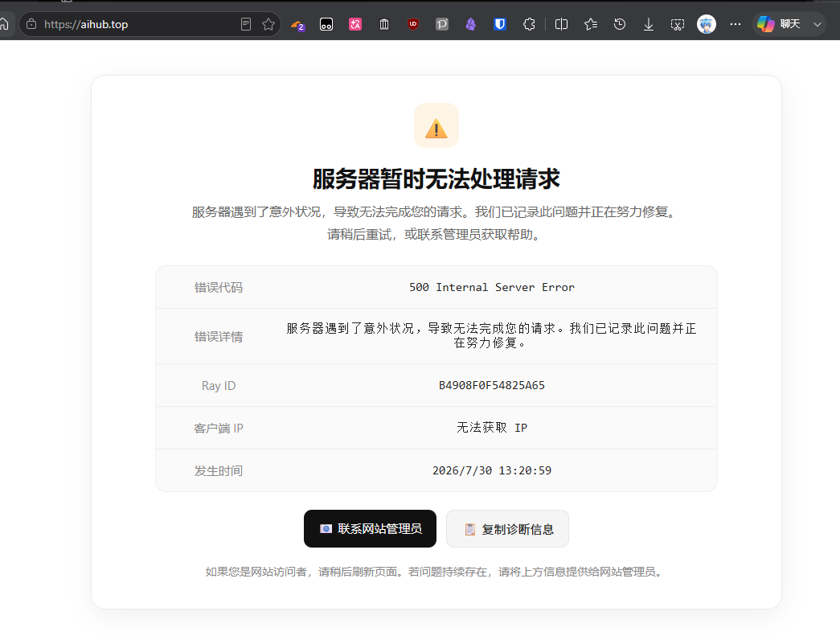Click the footer note starting 如果您是网站访问者
840x636 pixels.
tap(436, 572)
